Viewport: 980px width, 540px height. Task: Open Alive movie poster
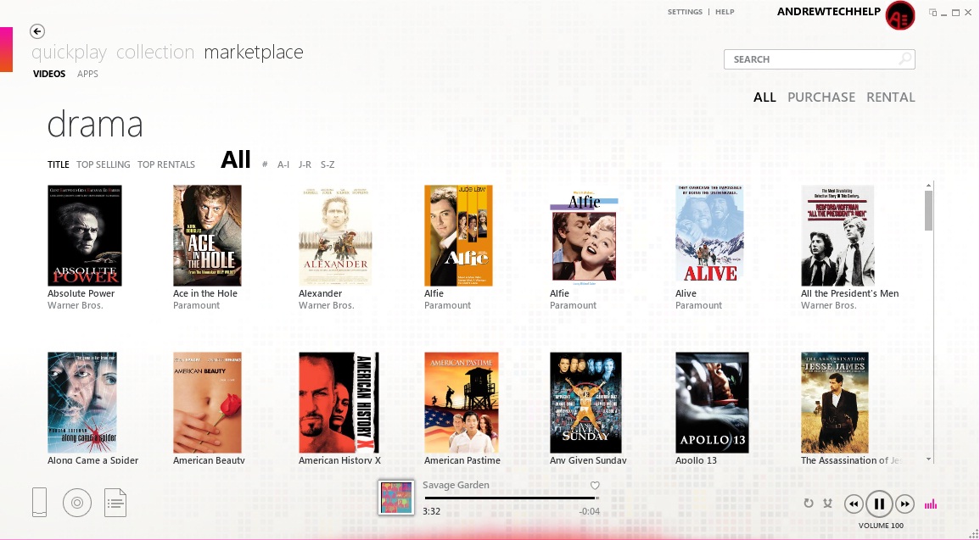coord(710,236)
